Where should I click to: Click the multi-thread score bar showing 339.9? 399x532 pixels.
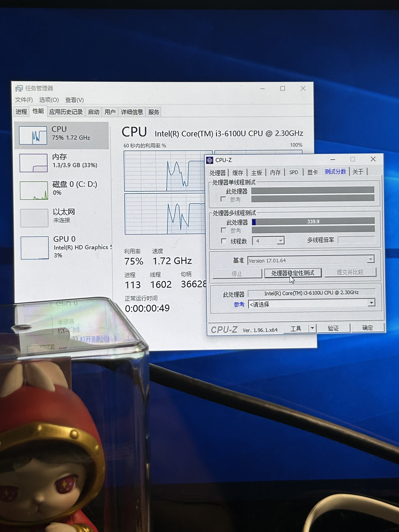tap(313, 222)
